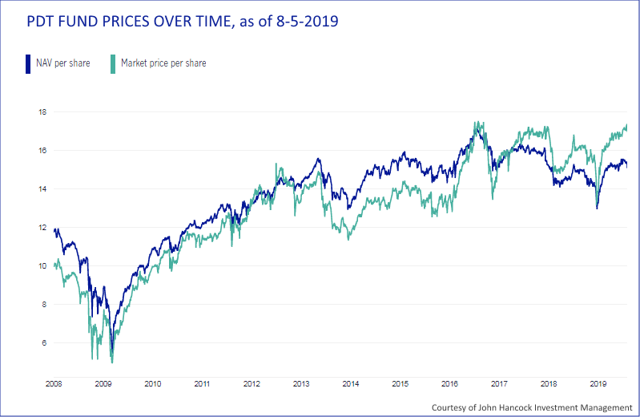
Task: Click the Market price teal legend swatch
Action: [113, 64]
